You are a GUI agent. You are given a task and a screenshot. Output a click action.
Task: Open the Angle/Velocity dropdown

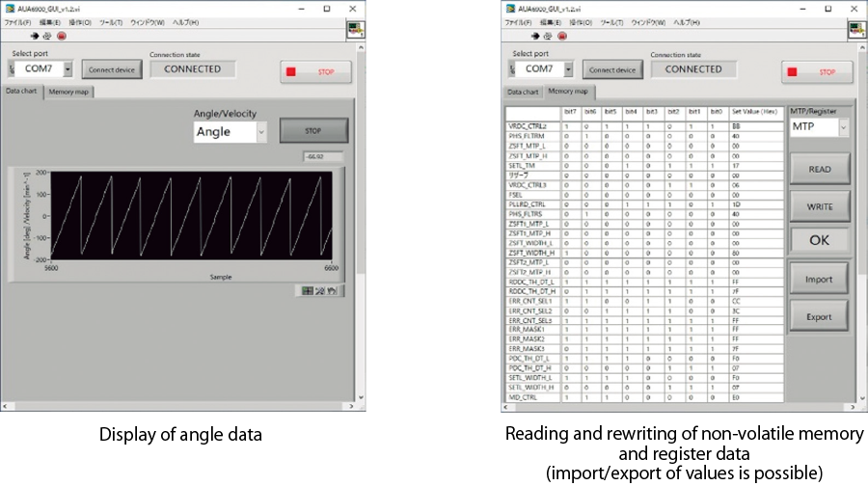tap(261, 132)
